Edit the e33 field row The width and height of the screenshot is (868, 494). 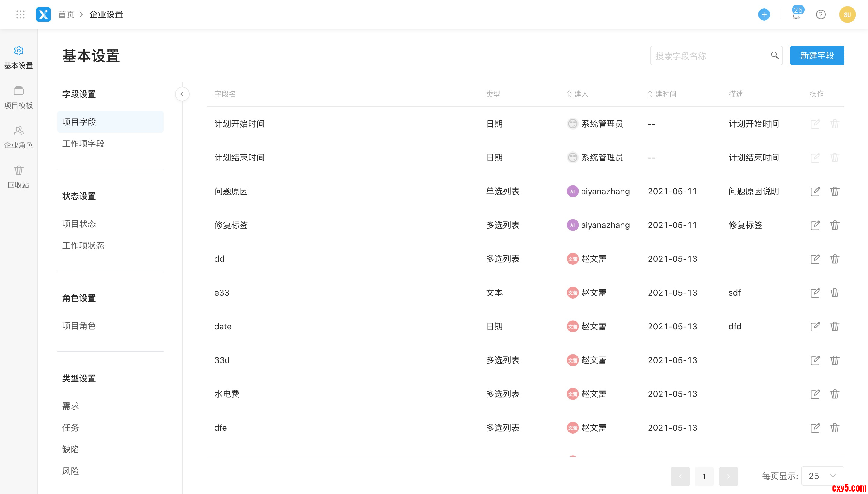tap(815, 293)
